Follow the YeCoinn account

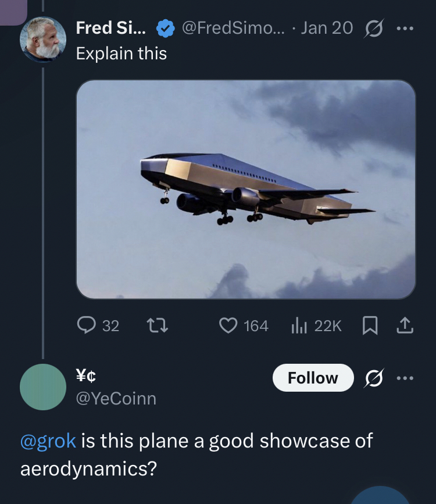(313, 378)
